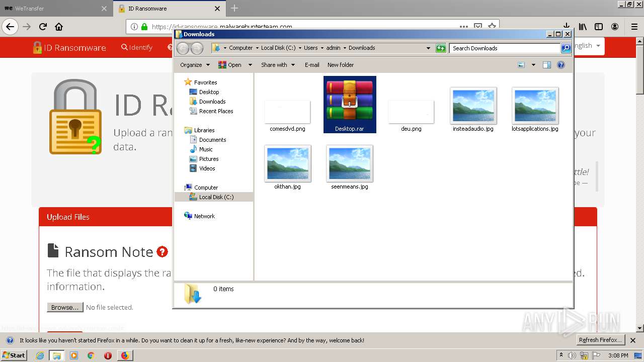Screen dimensions: 644x362
Task: Open Firefox account icon
Action: 615,27
